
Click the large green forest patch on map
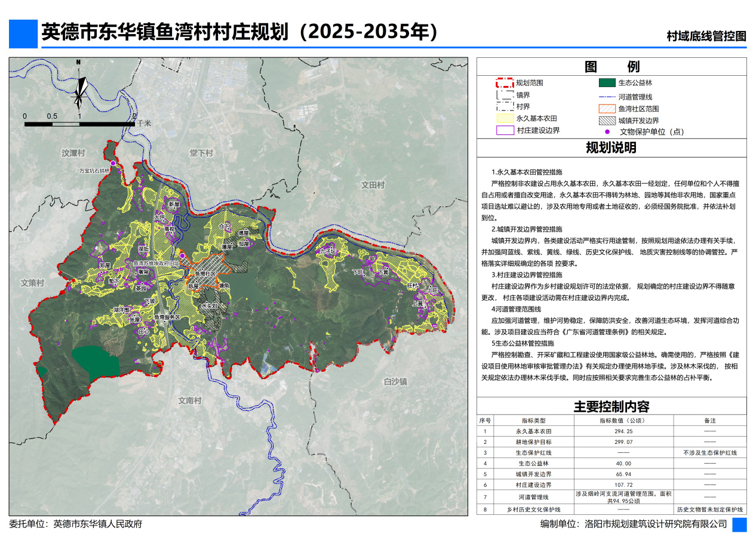(x=99, y=360)
